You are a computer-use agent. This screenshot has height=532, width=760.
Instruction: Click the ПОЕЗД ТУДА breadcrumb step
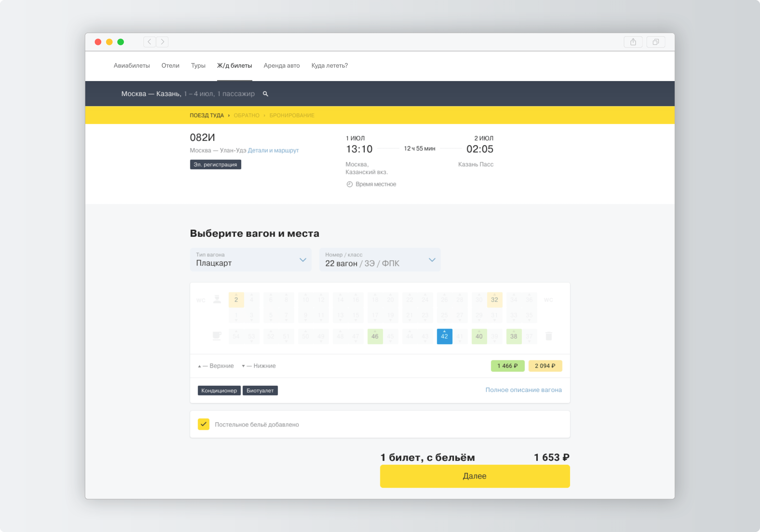(207, 115)
